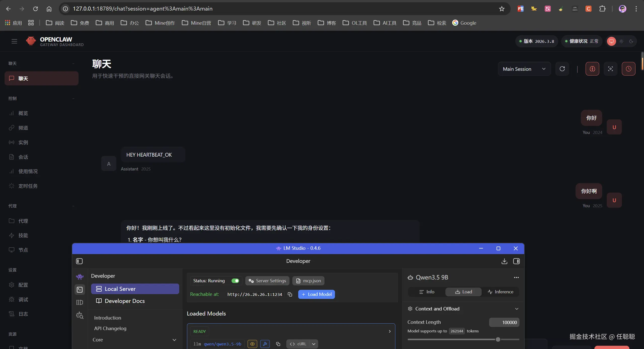Toggle LM Studio left sidebar panel
The image size is (644, 349).
[x=79, y=261]
